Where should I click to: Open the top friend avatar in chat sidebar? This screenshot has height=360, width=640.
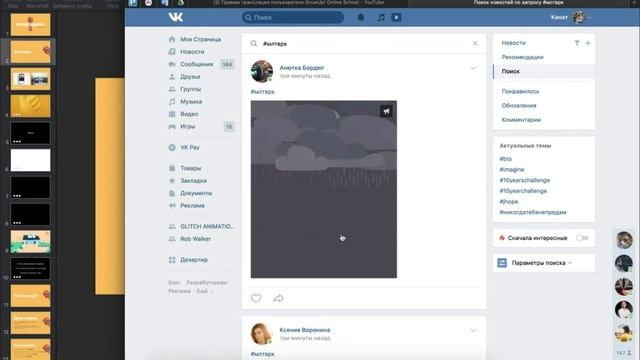[624, 240]
